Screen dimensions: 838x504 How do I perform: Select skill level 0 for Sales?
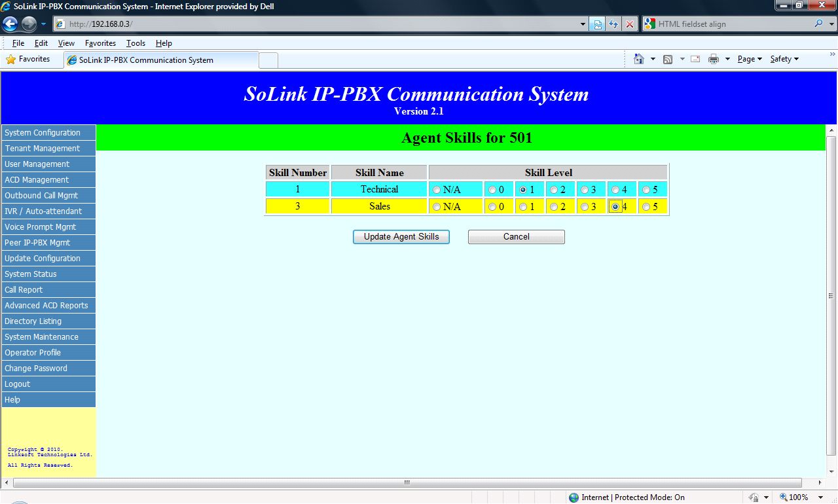click(x=492, y=207)
